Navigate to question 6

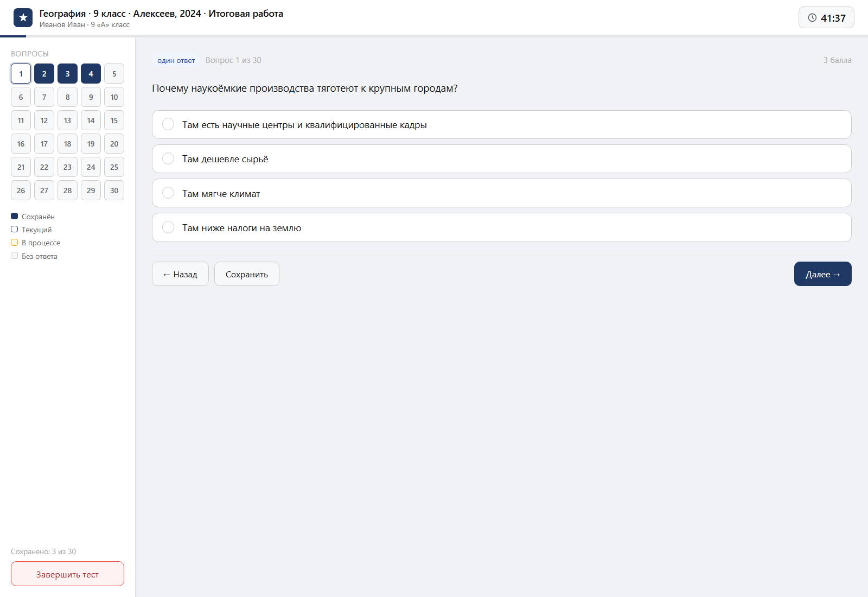(21, 97)
